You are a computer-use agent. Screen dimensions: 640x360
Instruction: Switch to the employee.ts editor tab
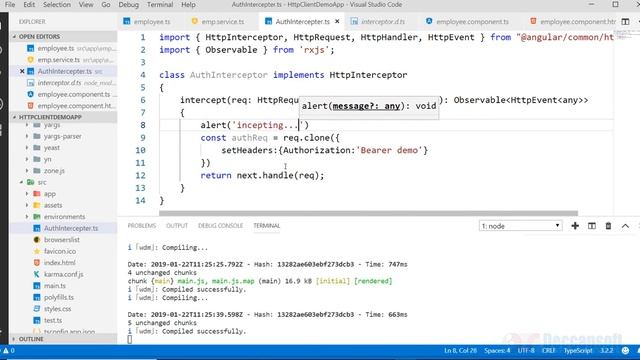coord(147,21)
